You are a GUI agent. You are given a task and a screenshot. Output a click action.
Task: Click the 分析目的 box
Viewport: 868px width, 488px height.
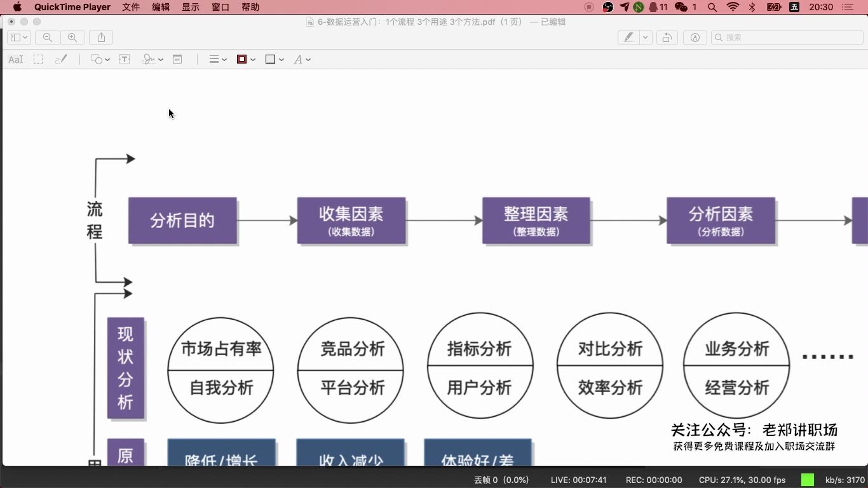tap(182, 220)
